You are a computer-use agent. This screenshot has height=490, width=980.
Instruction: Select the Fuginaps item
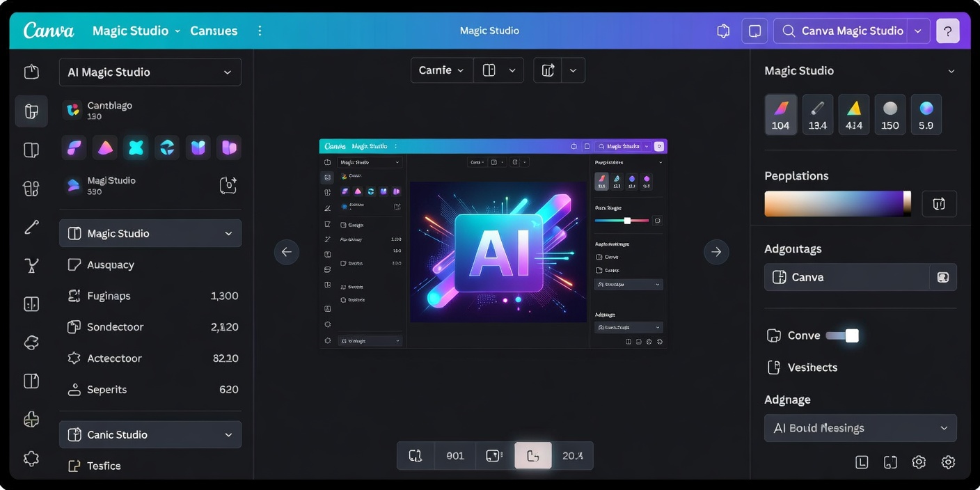152,296
